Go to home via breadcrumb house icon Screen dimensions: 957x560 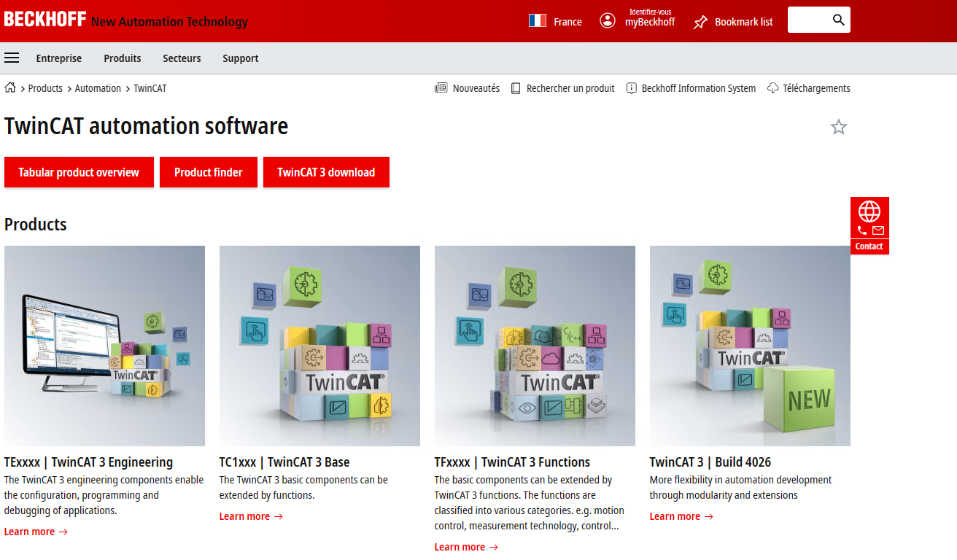pos(10,87)
